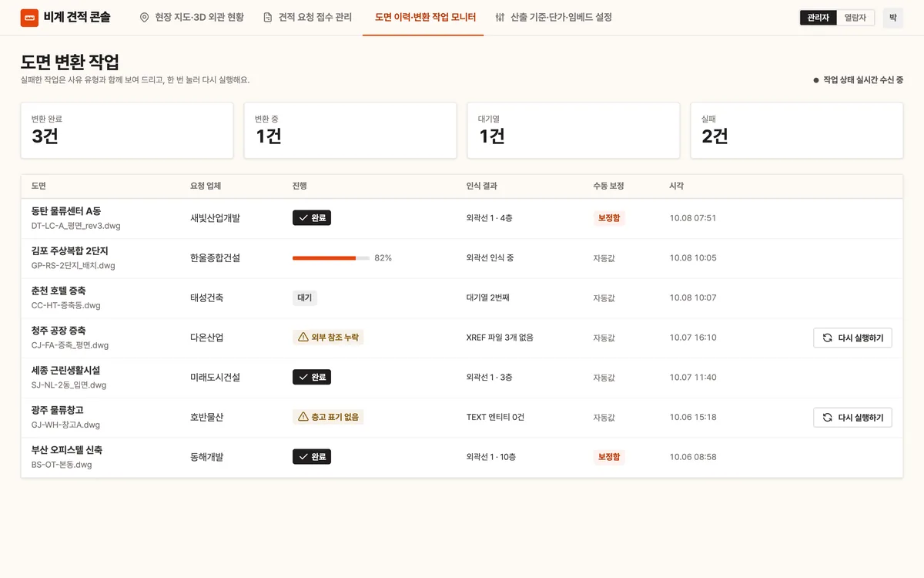Click the 보정함 badge in 부산 오피스텔 row
This screenshot has width=924, height=578.
click(609, 457)
